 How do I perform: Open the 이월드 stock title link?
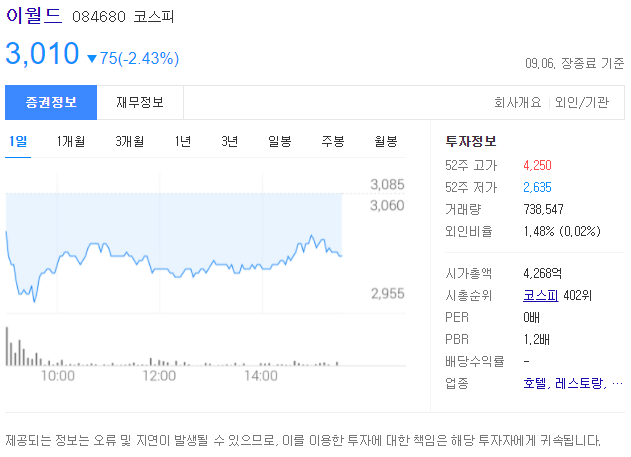[34, 16]
